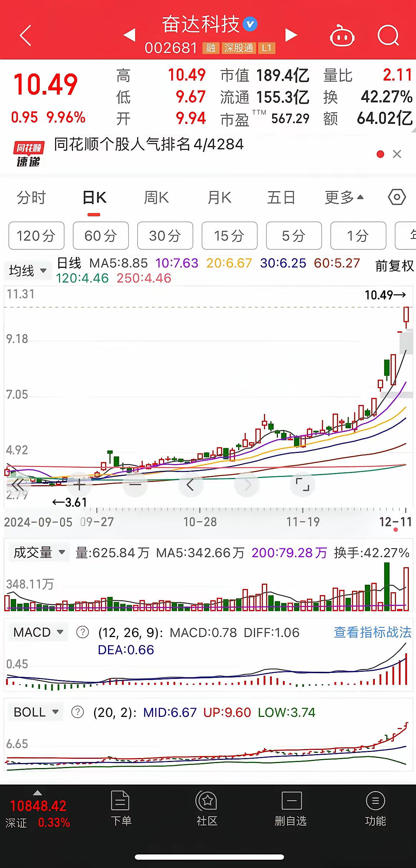Tap the L1 quote level tag
The width and height of the screenshot is (416, 868).
point(267,48)
